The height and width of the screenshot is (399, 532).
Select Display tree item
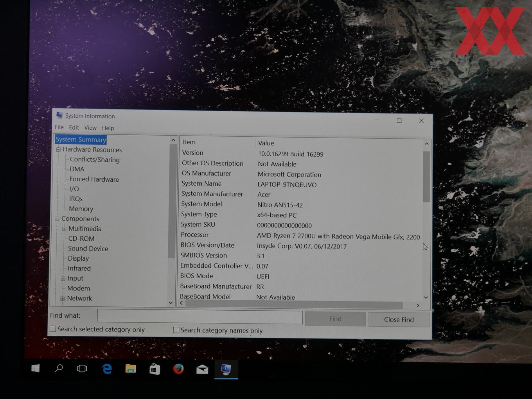(x=78, y=258)
